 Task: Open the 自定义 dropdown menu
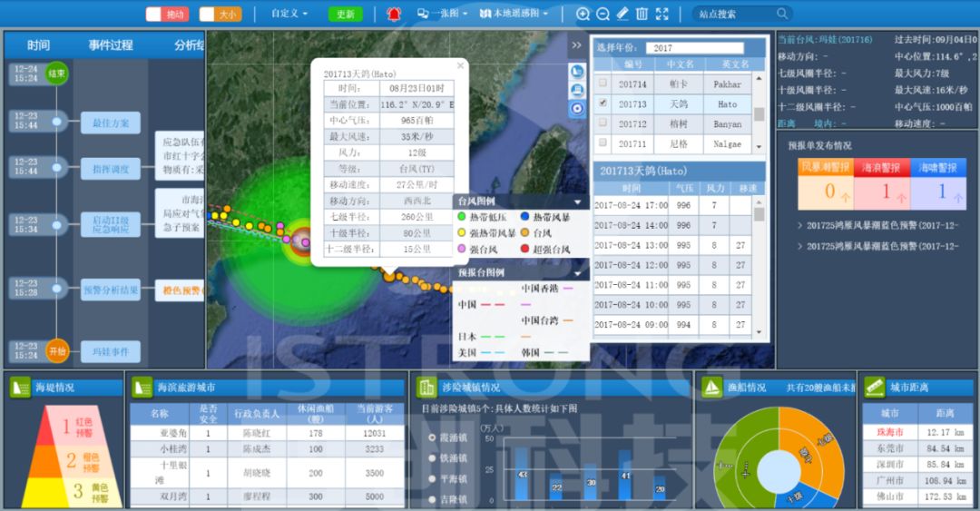(x=289, y=14)
